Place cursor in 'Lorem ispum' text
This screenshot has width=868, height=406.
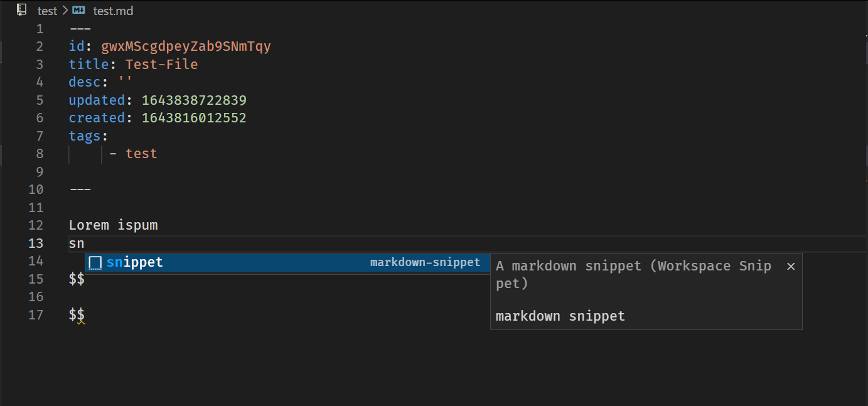point(113,225)
